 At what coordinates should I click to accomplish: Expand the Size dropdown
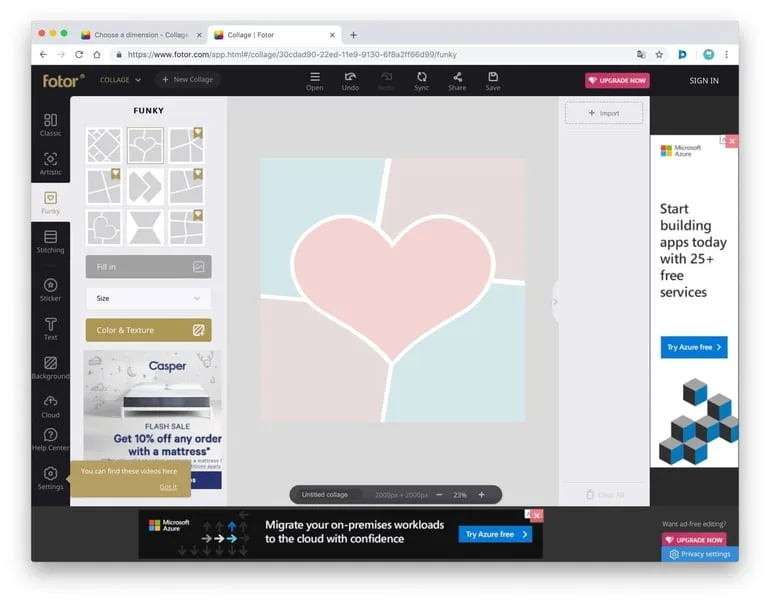(148, 298)
